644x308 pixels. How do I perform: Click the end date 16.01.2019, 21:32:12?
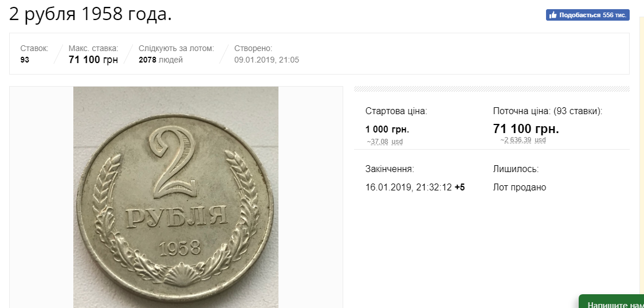coord(409,188)
